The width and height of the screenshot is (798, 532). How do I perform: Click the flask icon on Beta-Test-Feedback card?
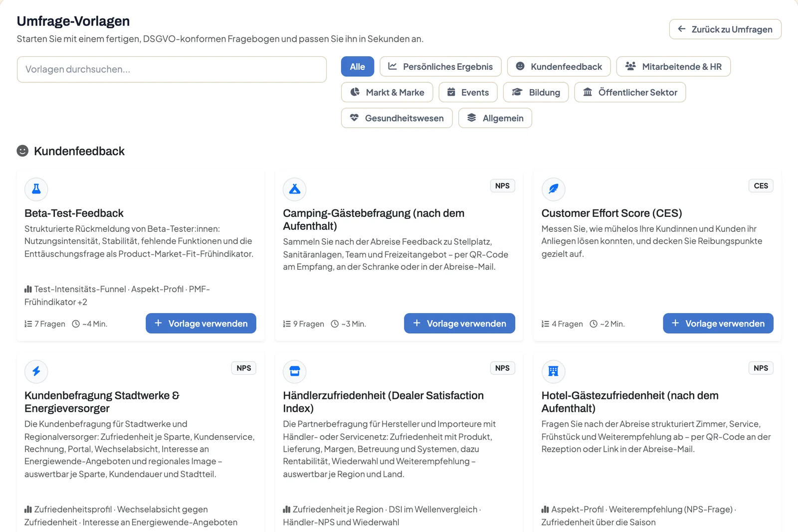(x=36, y=189)
